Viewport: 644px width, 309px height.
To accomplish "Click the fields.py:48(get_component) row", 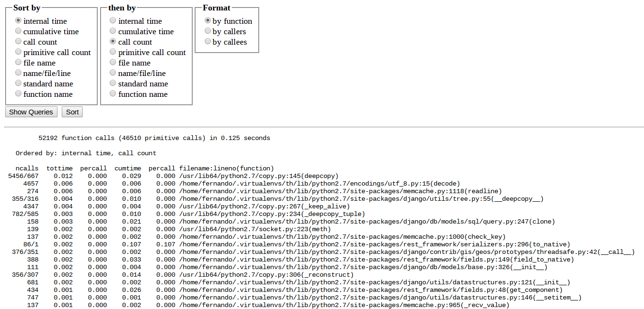I will (294, 290).
